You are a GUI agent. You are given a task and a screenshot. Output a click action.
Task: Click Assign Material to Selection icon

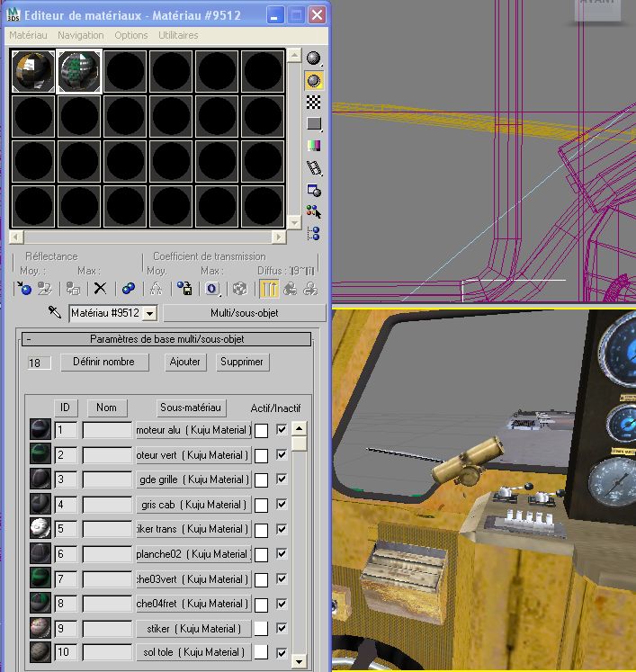pos(73,289)
